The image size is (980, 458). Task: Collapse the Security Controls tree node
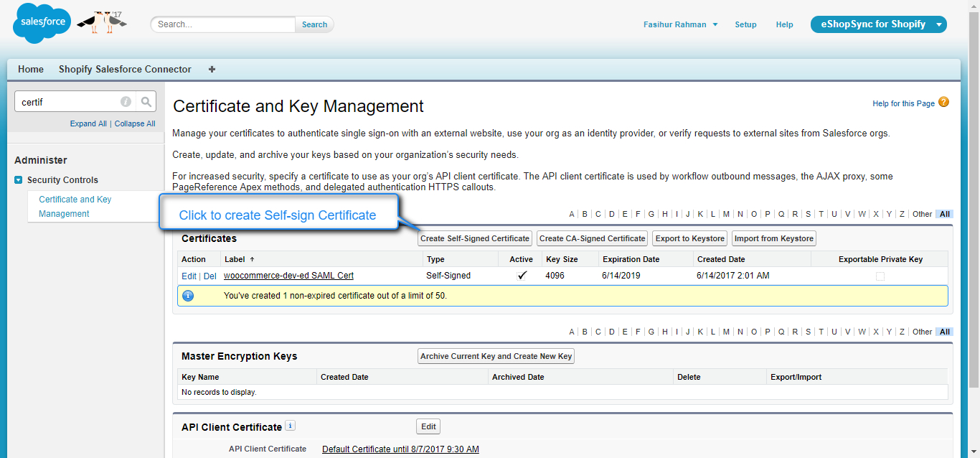pos(19,180)
